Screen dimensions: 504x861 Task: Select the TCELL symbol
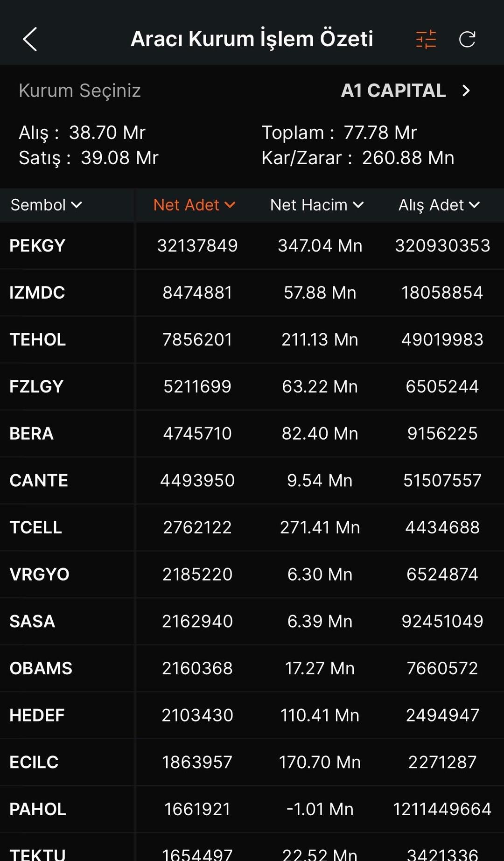[x=36, y=527]
